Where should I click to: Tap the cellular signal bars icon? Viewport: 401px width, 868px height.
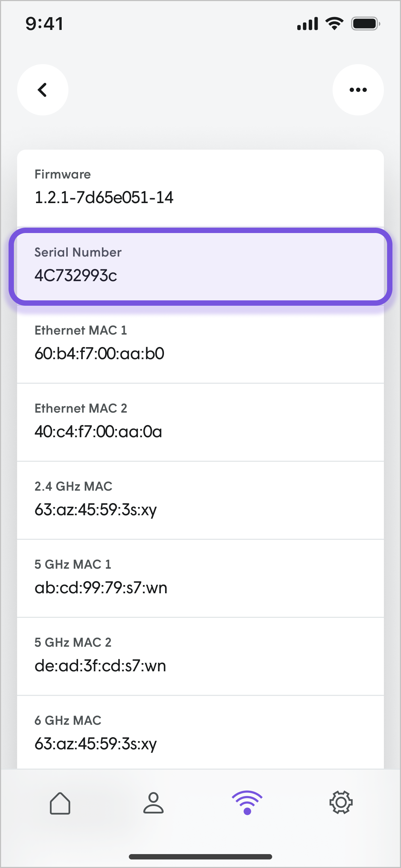[x=308, y=24]
